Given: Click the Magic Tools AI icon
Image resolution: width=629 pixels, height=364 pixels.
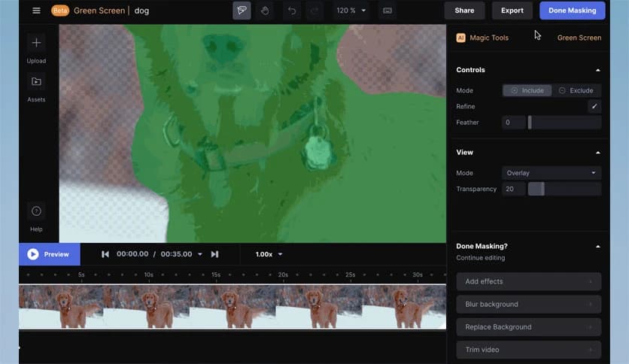Looking at the screenshot, I should 460,38.
